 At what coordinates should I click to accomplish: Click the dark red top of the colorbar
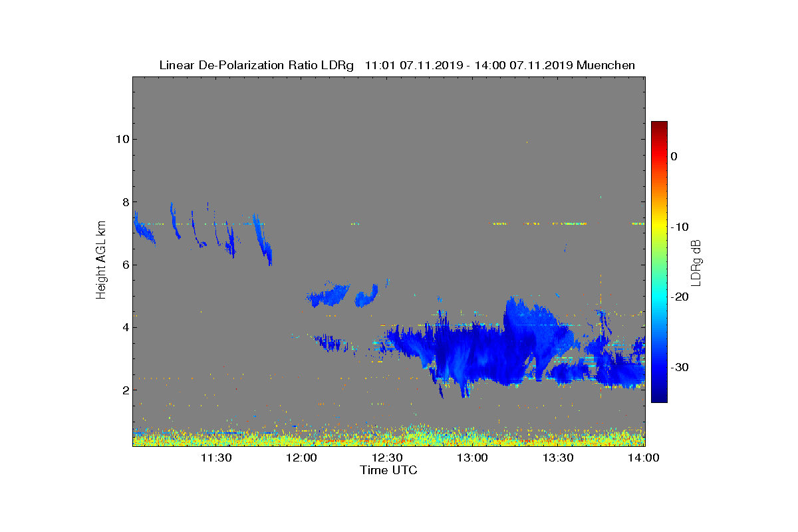coord(659,126)
